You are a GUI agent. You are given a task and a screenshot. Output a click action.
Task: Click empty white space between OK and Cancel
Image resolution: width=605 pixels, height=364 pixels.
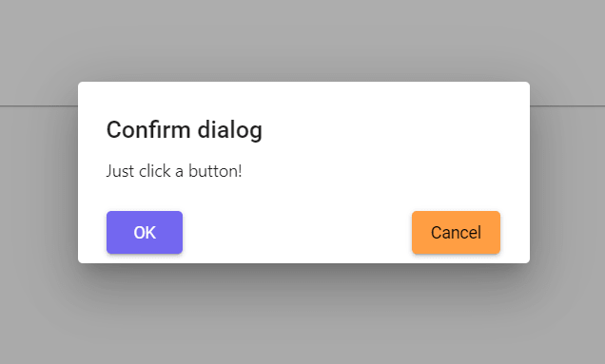[297, 233]
